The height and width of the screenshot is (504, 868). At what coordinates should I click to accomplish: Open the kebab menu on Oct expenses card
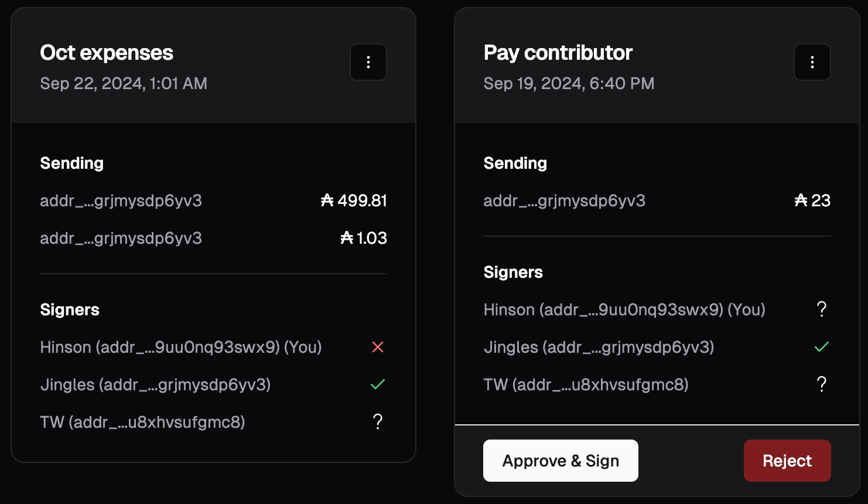point(368,62)
